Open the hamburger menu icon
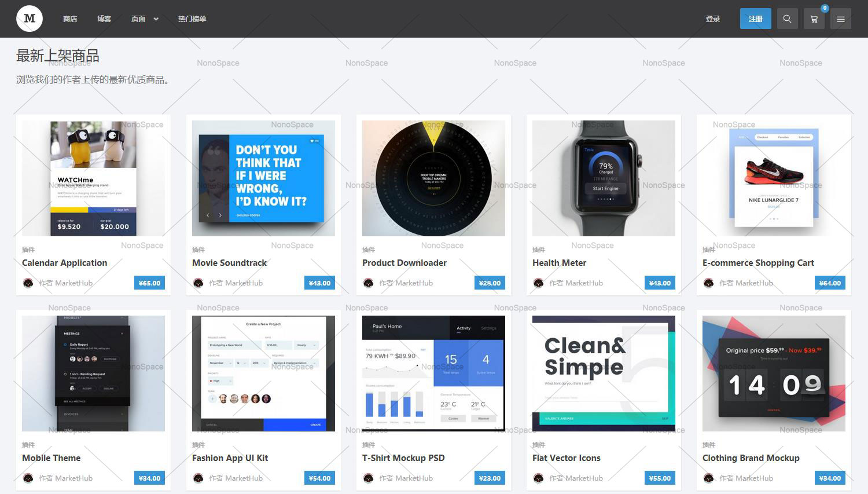Viewport: 868px width, 494px height. pyautogui.click(x=841, y=19)
